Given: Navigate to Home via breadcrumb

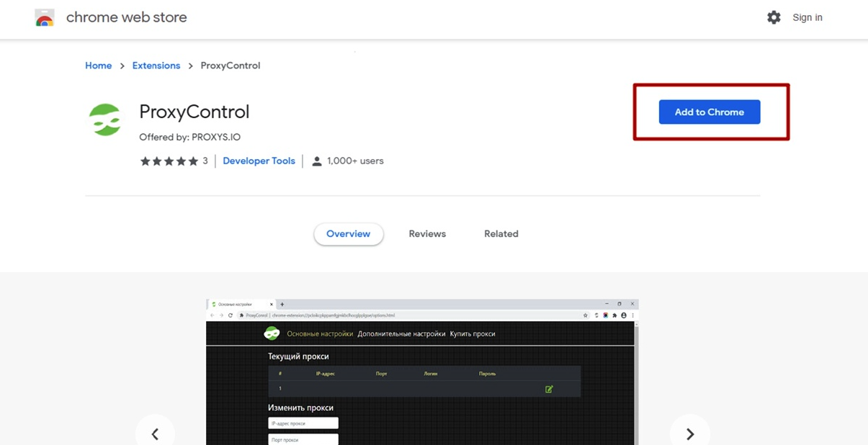Looking at the screenshot, I should click(x=98, y=65).
